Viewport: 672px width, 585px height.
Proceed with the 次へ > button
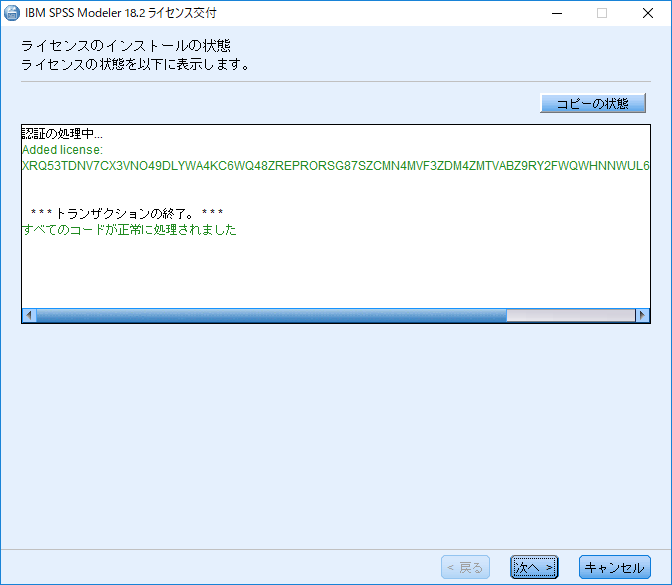click(x=534, y=567)
